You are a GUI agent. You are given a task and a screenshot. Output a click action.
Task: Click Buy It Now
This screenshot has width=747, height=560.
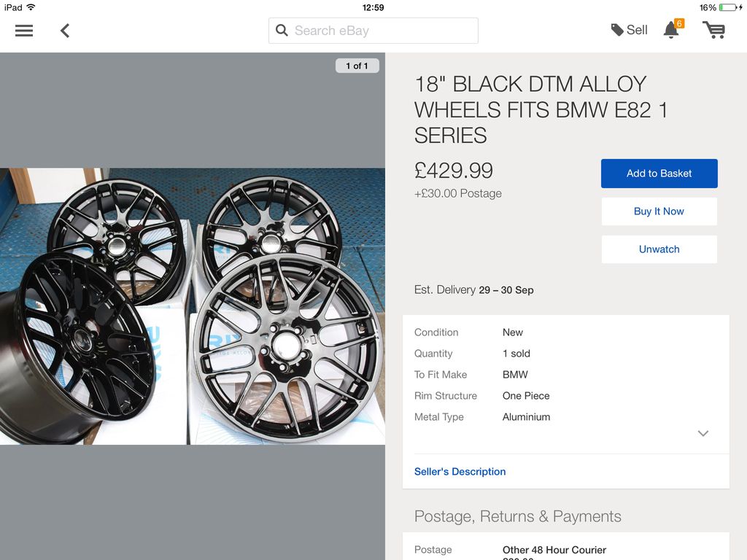(x=659, y=211)
